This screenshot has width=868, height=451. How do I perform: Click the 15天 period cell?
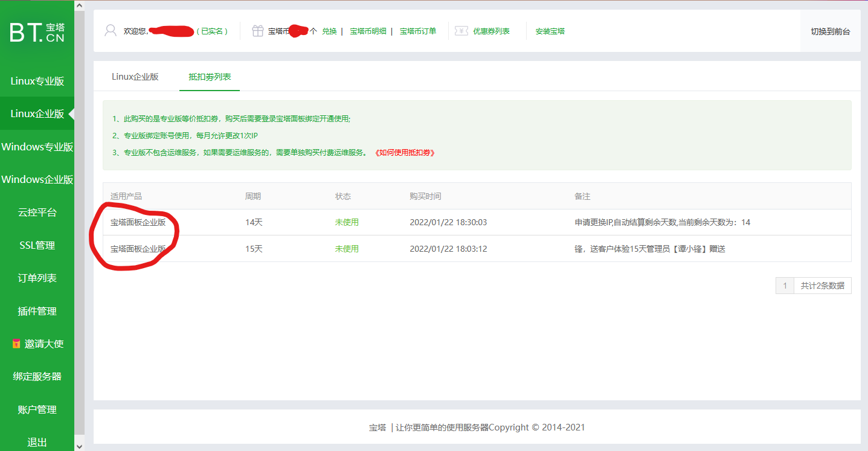pos(254,249)
